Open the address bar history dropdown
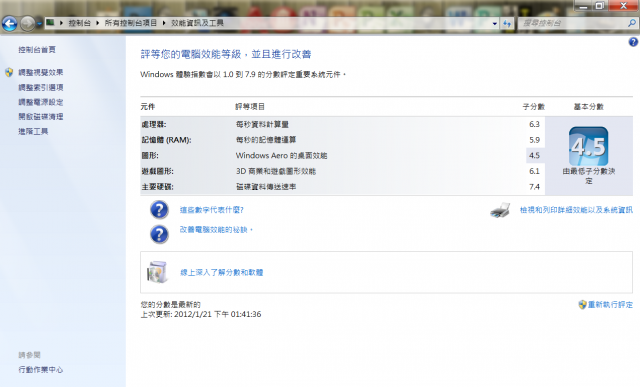640x387 pixels. pos(495,24)
